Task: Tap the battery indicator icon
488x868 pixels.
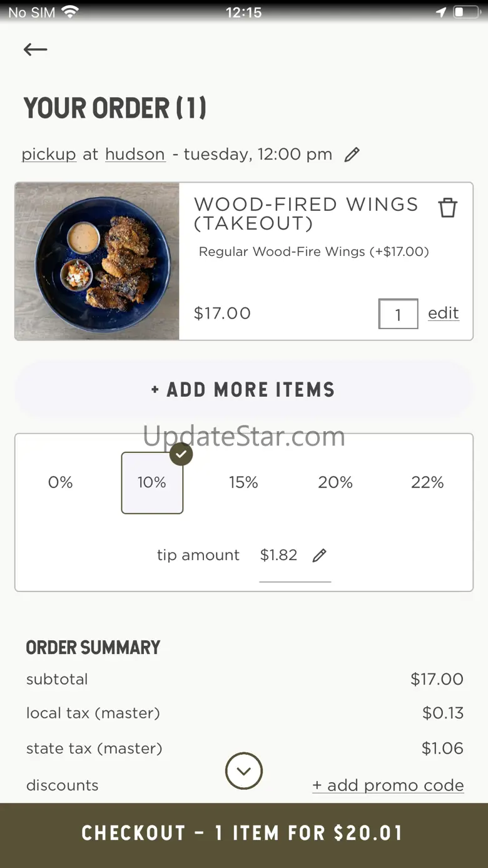Action: [466, 12]
